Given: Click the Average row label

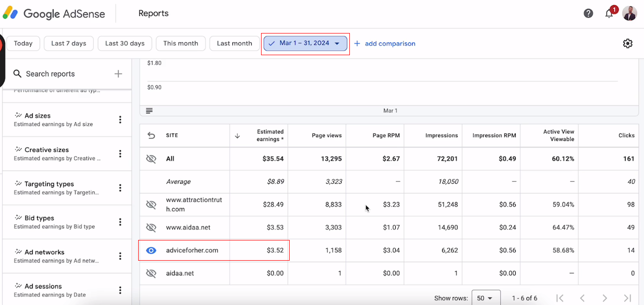Looking at the screenshot, I should click(178, 182).
